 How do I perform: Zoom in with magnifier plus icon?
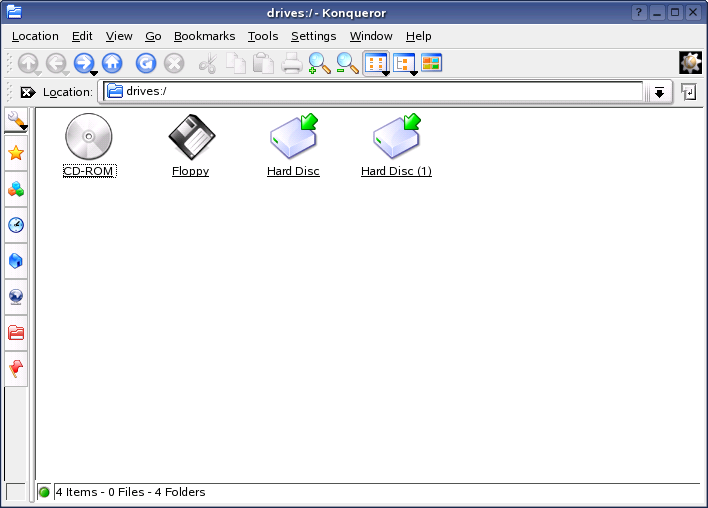(x=320, y=63)
